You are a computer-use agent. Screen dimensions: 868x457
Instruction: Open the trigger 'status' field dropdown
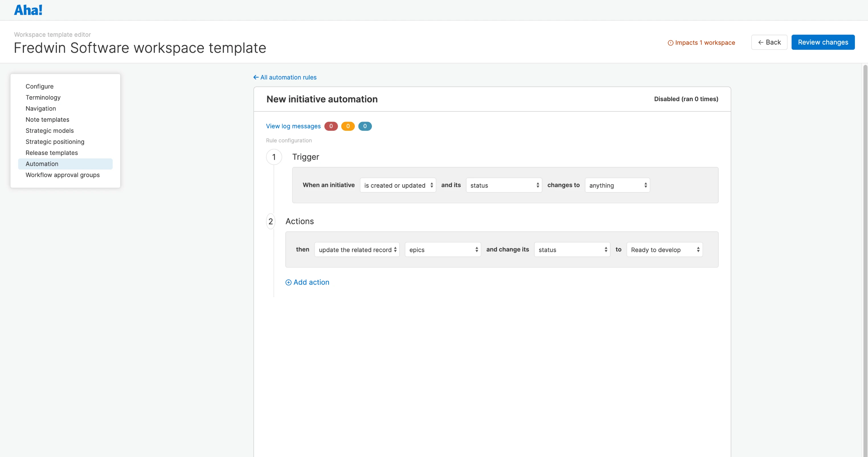coord(504,185)
